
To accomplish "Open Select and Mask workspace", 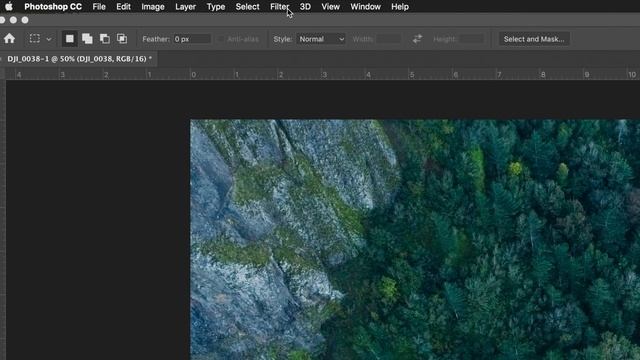I will pos(534,39).
